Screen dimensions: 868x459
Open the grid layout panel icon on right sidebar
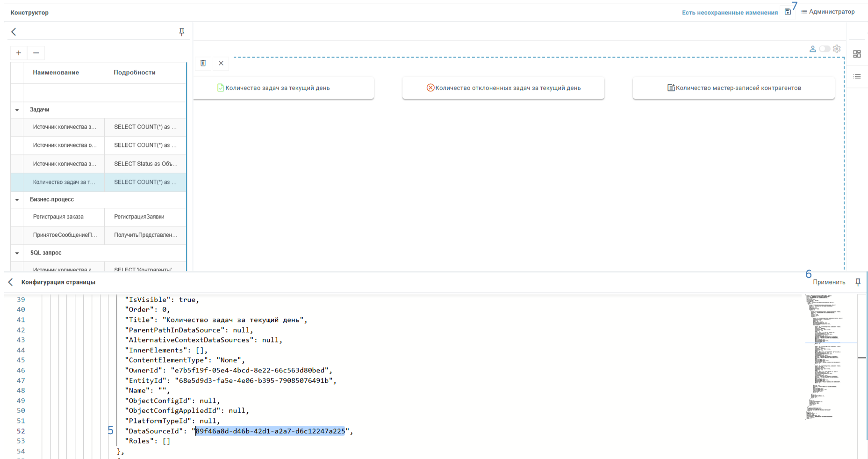click(858, 54)
